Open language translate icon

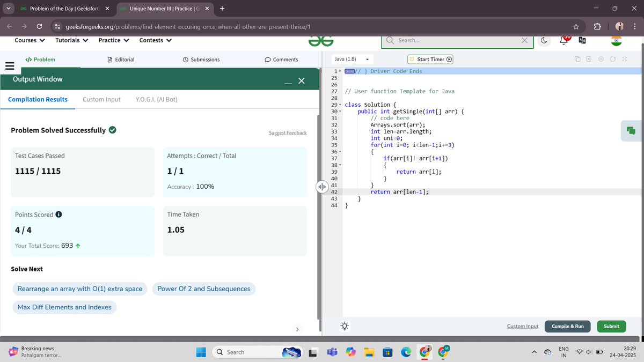[x=582, y=40]
